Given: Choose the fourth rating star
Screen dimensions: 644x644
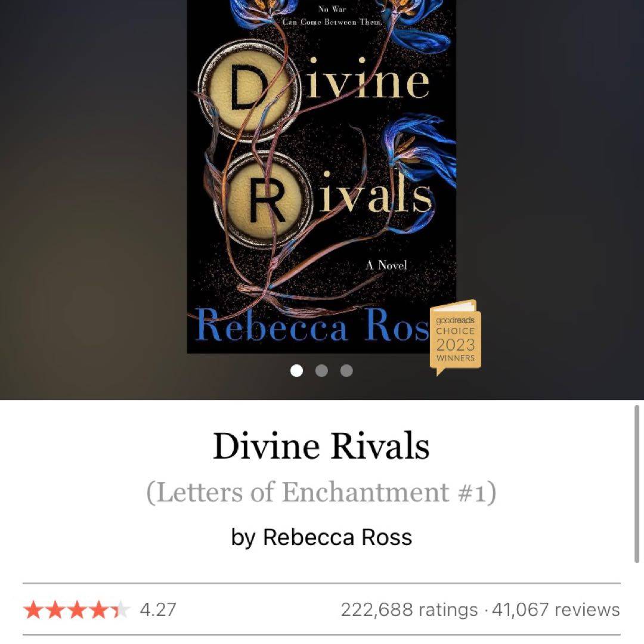Looking at the screenshot, I should 98,609.
